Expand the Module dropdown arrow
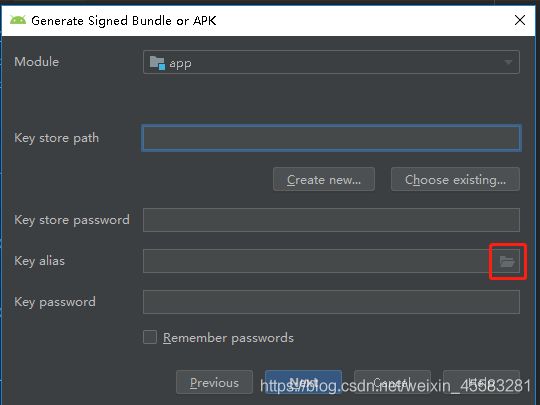 click(508, 62)
